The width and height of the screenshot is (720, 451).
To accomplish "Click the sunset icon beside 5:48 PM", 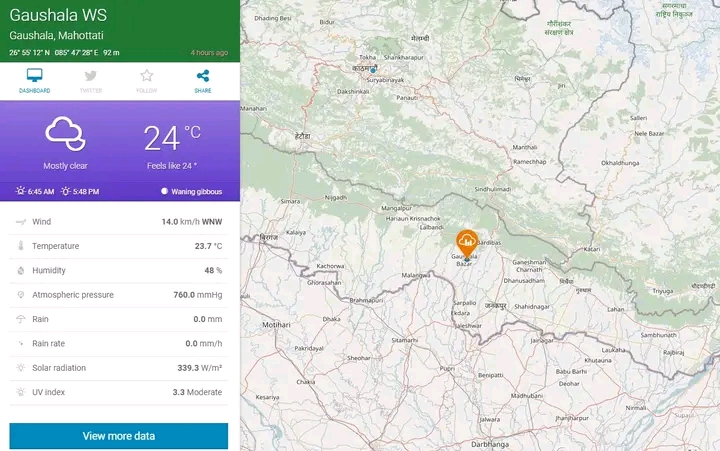I will 66,191.
